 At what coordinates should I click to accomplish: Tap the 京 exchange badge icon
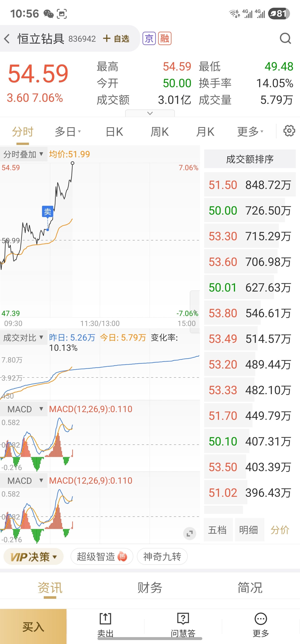149,39
